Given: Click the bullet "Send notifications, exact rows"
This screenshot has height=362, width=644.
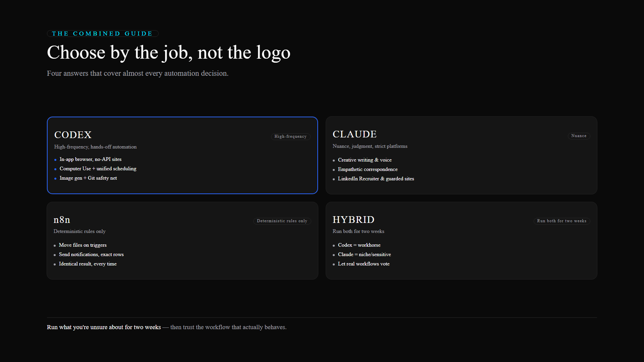Looking at the screenshot, I should (x=91, y=254).
